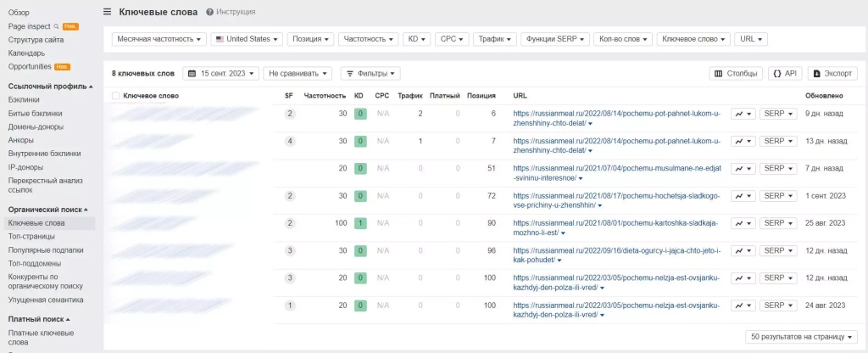Open chart icon in the 1 сент. 2023 row
868x353 pixels.
coord(743,196)
